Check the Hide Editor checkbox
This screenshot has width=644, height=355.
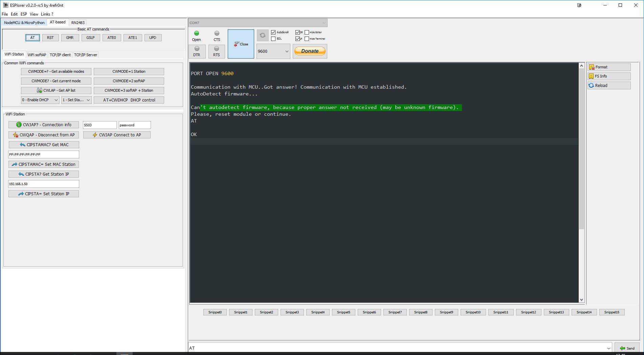(307, 32)
